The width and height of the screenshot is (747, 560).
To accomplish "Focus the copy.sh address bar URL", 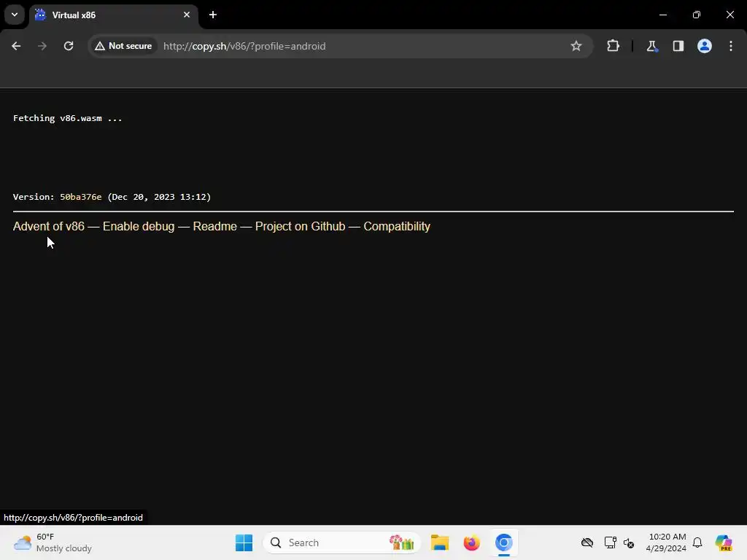I will point(244,46).
